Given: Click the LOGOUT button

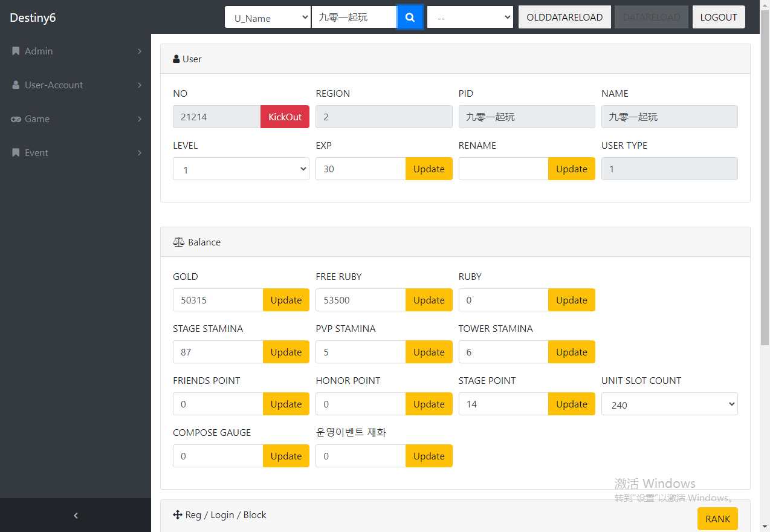Looking at the screenshot, I should click(x=718, y=18).
